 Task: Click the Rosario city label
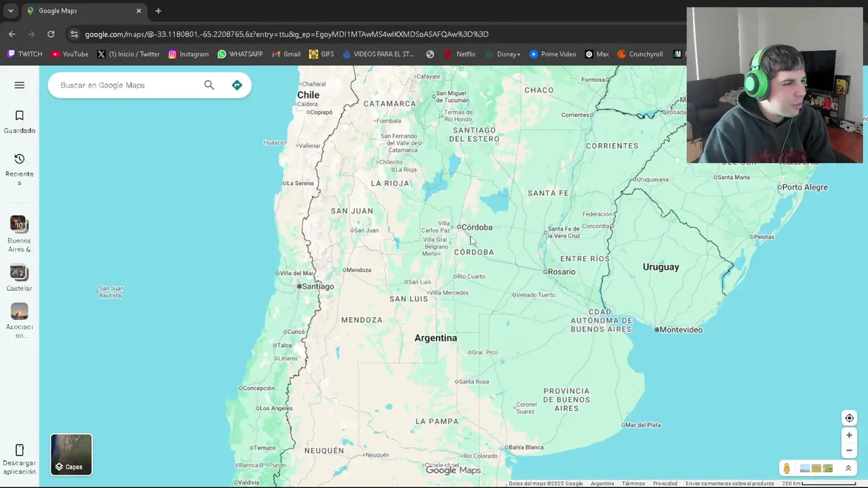(x=561, y=272)
